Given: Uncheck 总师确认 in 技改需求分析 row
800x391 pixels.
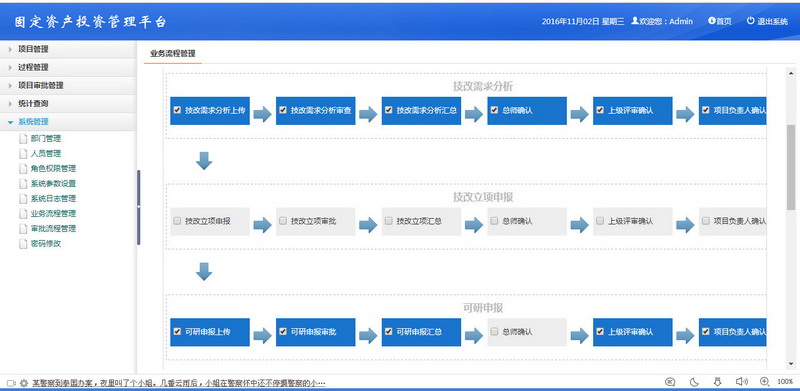Looking at the screenshot, I should (494, 110).
